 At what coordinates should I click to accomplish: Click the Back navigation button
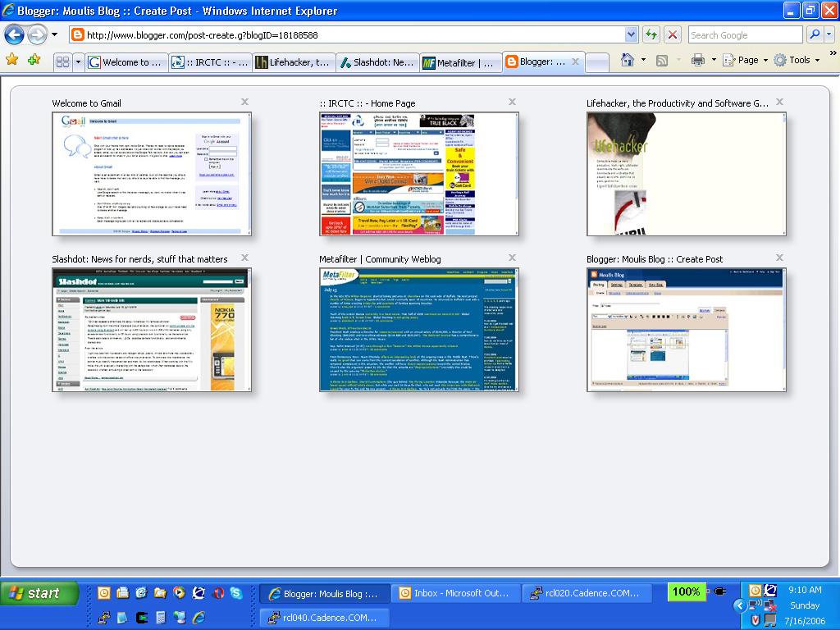coord(15,35)
